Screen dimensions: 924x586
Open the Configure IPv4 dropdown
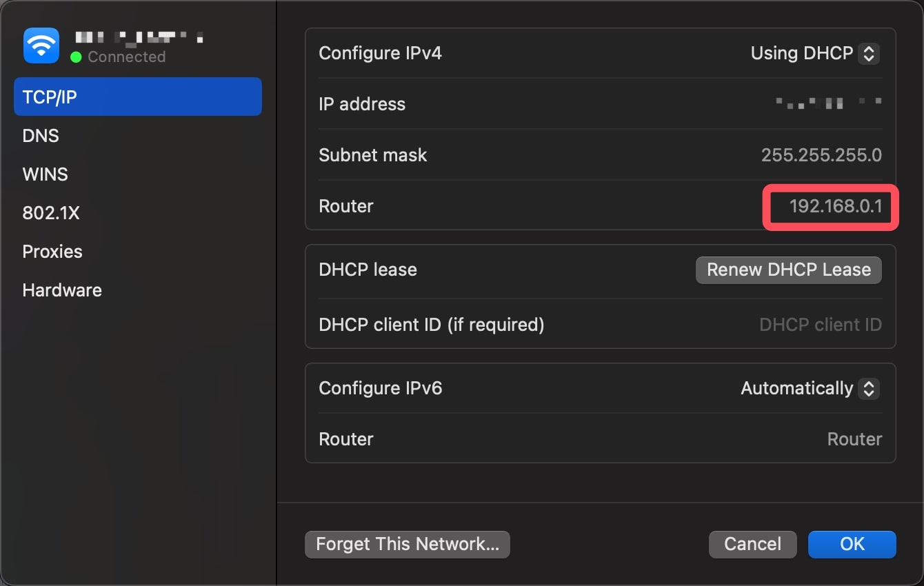click(814, 53)
